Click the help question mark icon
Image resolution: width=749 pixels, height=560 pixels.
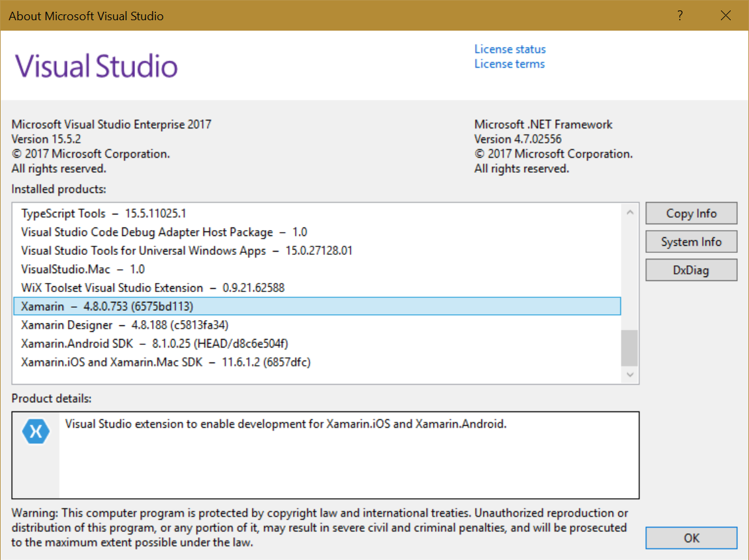pyautogui.click(x=680, y=15)
